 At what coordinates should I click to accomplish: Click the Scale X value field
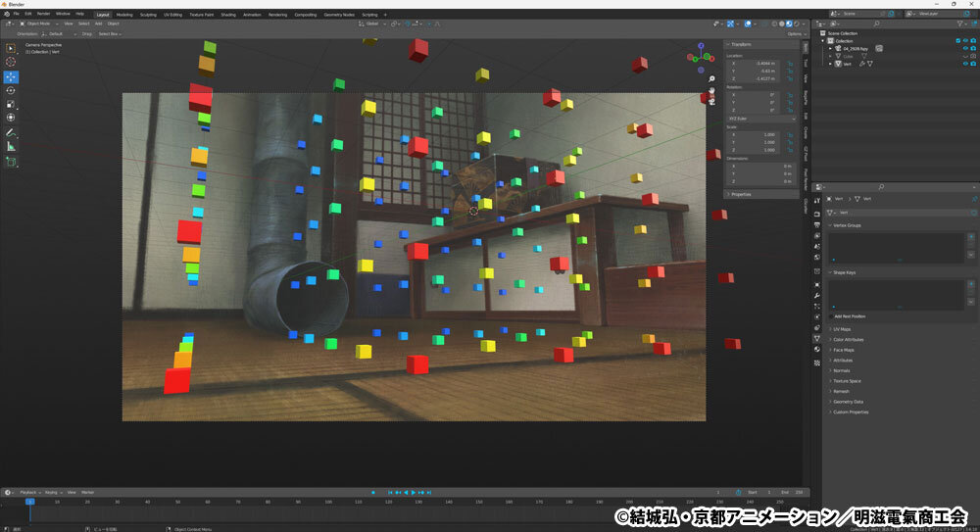pos(759,134)
